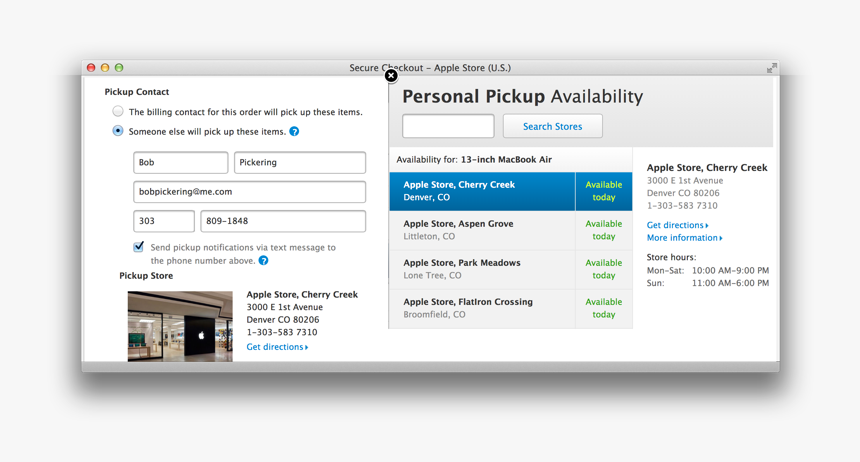Image resolution: width=860 pixels, height=462 pixels.
Task: Click 'Available today' for FlatIron Crossing
Action: pos(604,308)
